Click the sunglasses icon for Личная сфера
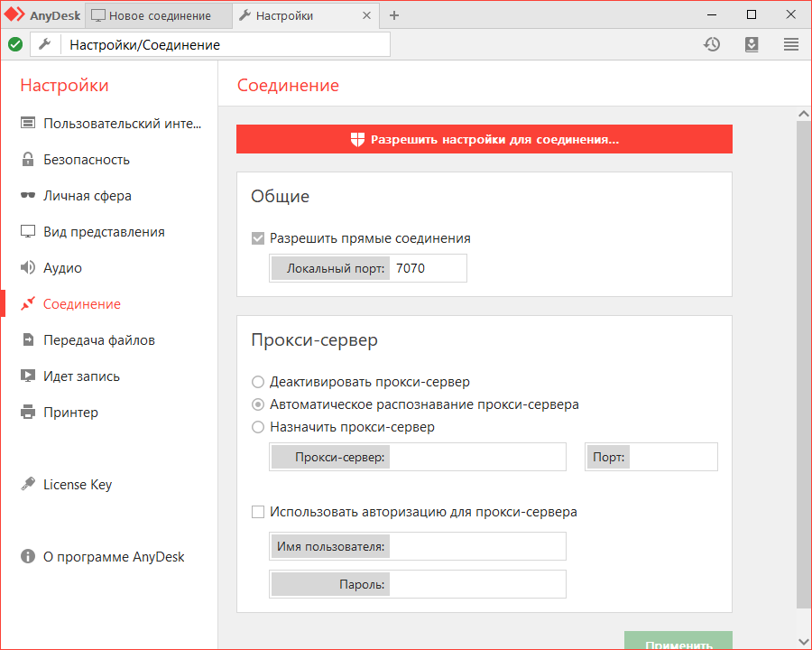Viewport: 812px width, 650px height. click(28, 195)
